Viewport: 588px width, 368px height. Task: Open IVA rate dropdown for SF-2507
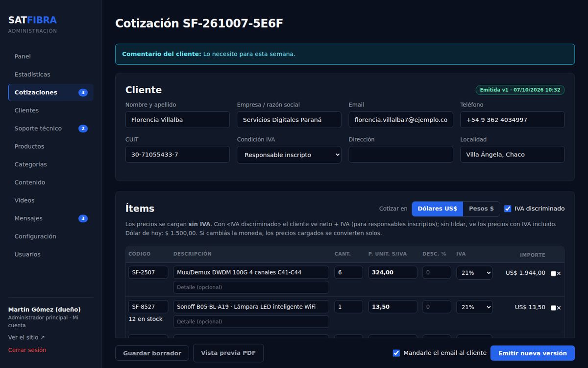474,272
